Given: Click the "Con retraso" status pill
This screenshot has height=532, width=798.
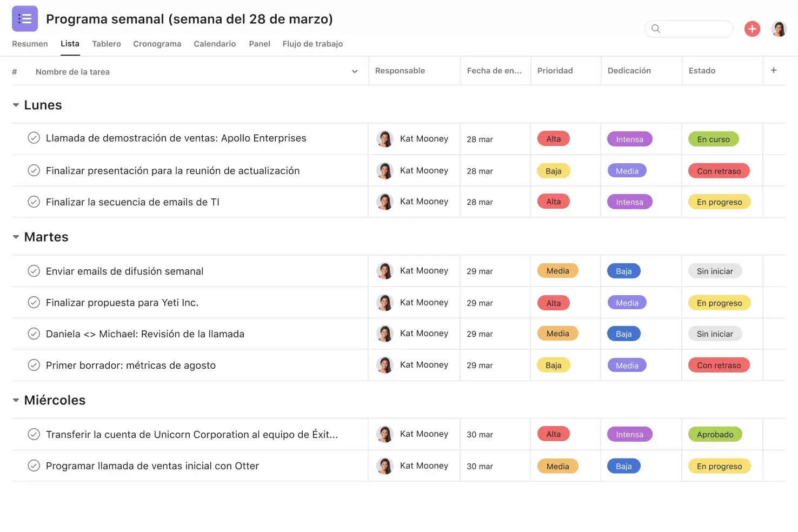Looking at the screenshot, I should 719,170.
